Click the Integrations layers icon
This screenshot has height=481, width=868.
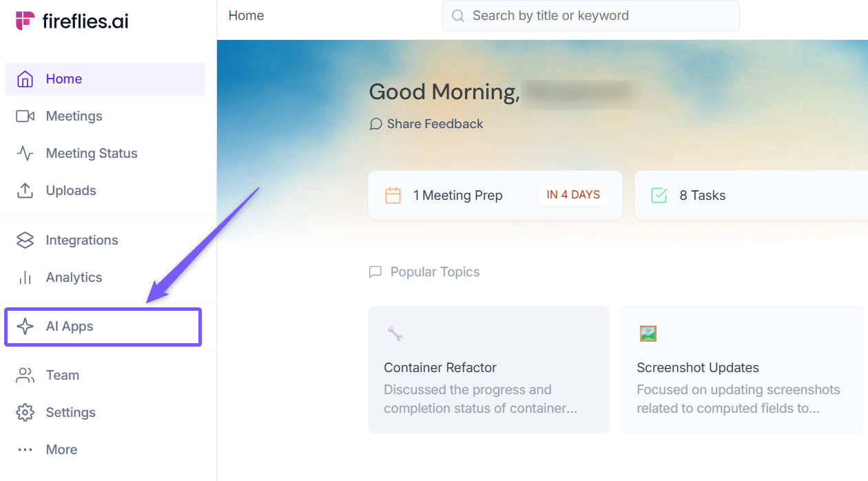point(25,240)
